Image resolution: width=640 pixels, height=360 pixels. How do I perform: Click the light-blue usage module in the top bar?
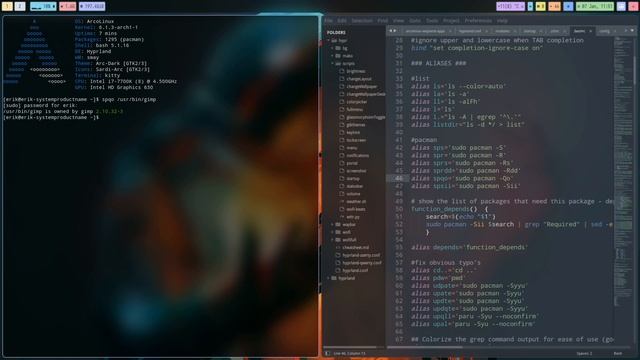43,6
